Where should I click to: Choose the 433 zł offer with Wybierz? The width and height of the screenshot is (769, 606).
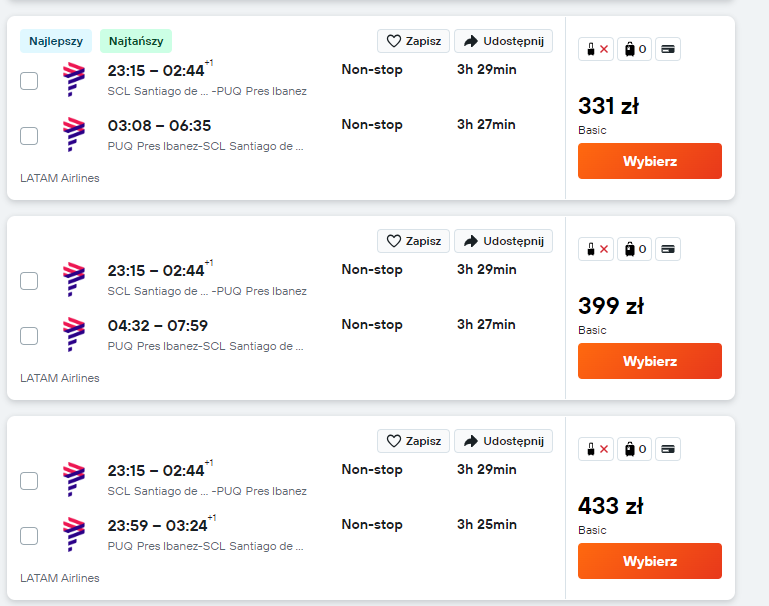click(x=650, y=561)
